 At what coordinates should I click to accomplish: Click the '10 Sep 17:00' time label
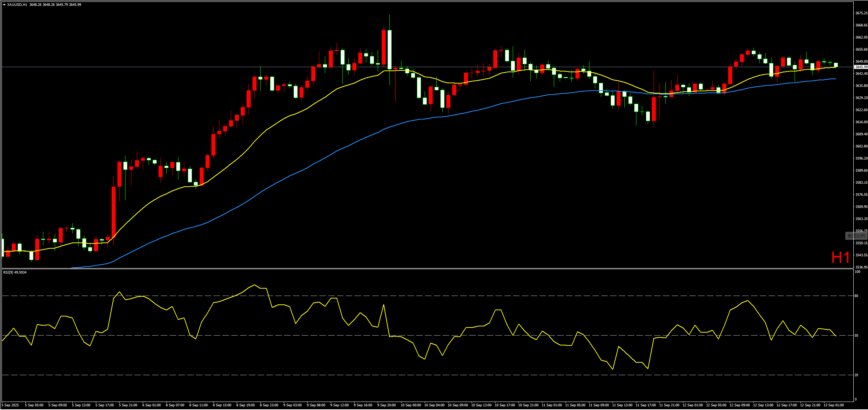coord(505,405)
